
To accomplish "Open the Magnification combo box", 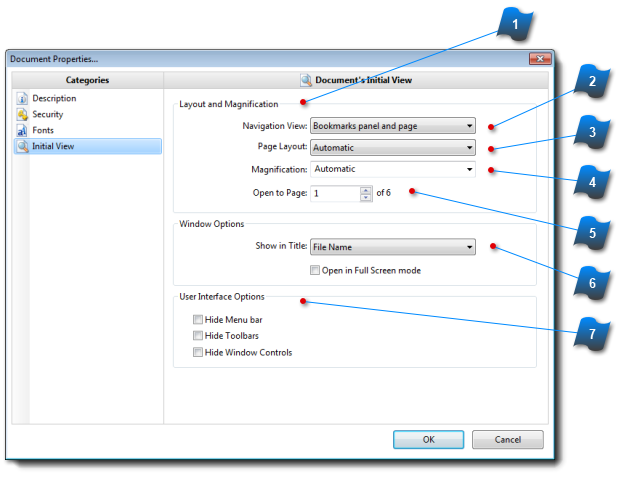I will click(x=393, y=169).
